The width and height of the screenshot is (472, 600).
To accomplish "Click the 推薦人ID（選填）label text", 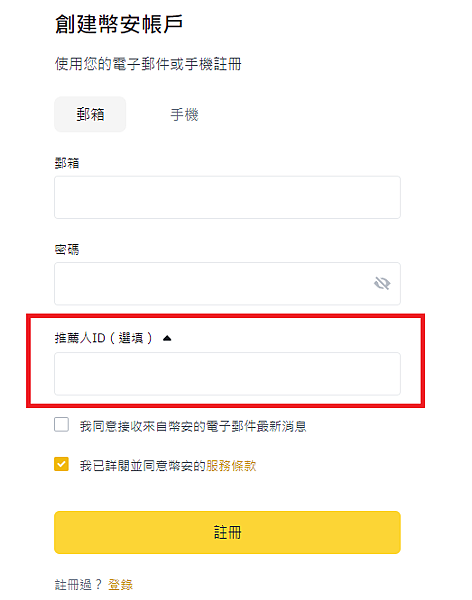I will (x=104, y=338).
